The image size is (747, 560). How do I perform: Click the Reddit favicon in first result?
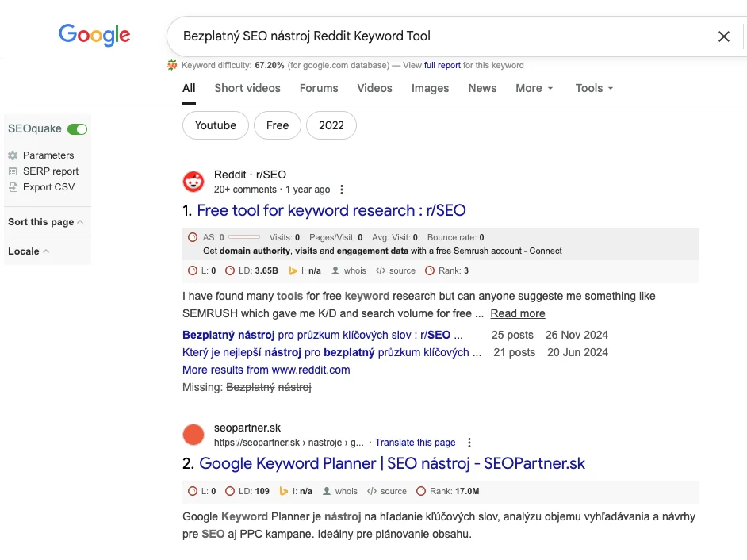[193, 182]
